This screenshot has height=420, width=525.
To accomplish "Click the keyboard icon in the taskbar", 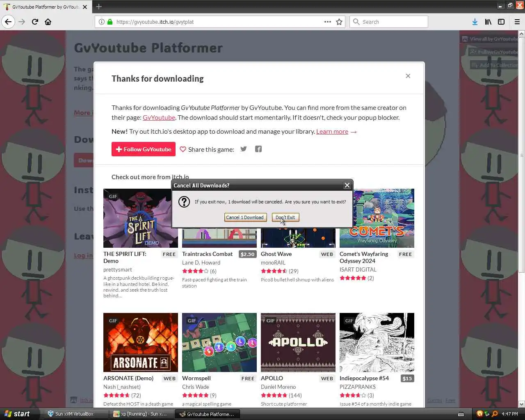I will tap(461, 414).
